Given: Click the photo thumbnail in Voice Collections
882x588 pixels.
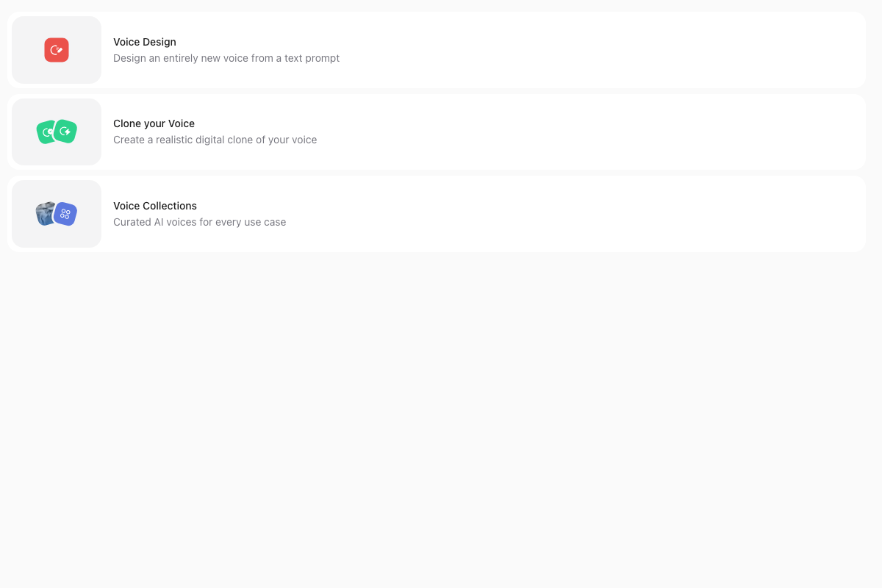Looking at the screenshot, I should [x=45, y=214].
